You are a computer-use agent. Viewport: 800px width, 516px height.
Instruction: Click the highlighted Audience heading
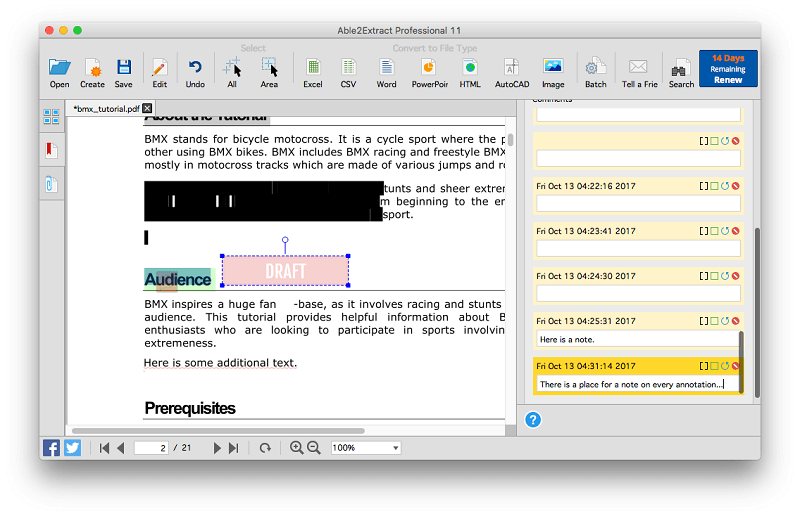pos(178,279)
